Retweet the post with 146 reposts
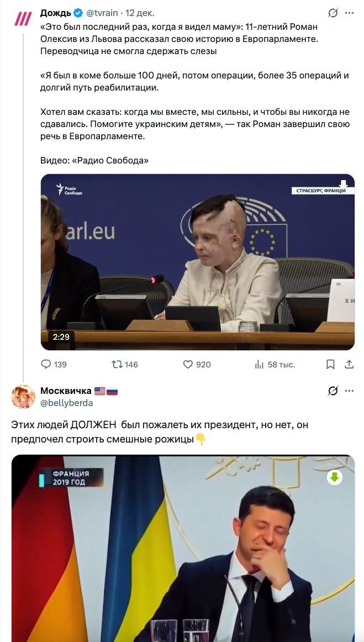364x642 pixels. (x=125, y=365)
